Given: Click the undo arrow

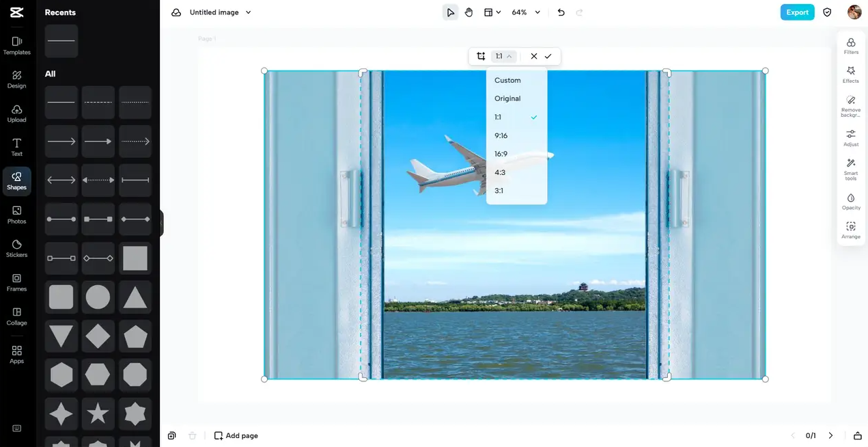Looking at the screenshot, I should pos(561,12).
